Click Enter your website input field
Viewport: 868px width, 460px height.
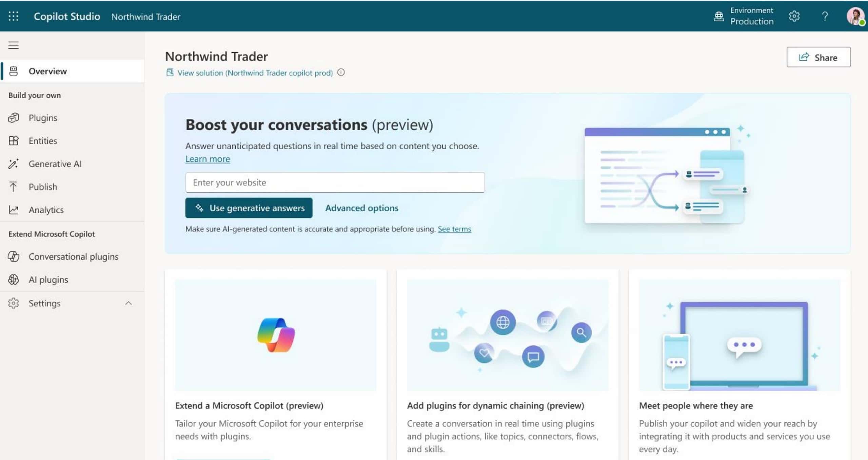335,182
